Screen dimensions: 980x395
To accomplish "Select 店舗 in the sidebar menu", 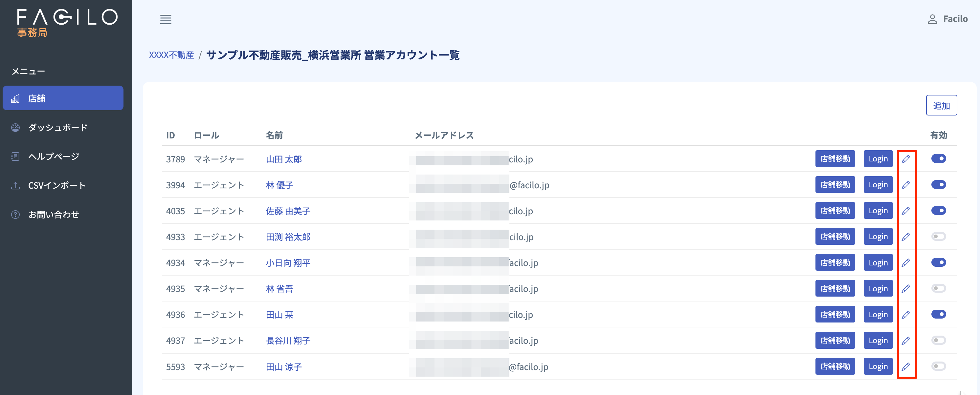I will coord(63,98).
